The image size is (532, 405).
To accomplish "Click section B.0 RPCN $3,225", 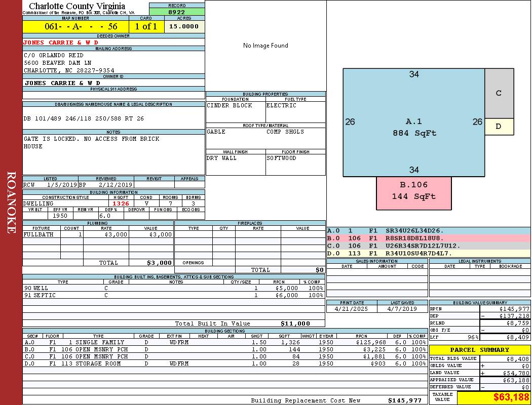I will pos(374,350).
